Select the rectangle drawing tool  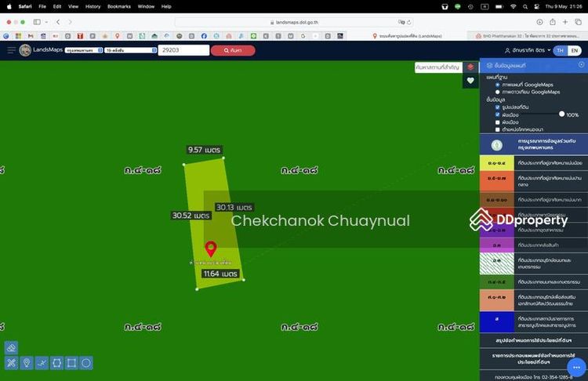71,363
